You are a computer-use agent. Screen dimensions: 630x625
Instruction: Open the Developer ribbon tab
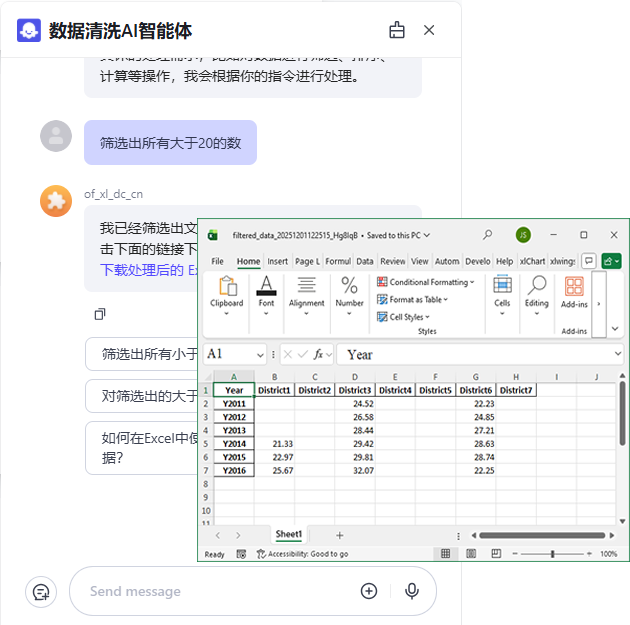pyautogui.click(x=478, y=261)
